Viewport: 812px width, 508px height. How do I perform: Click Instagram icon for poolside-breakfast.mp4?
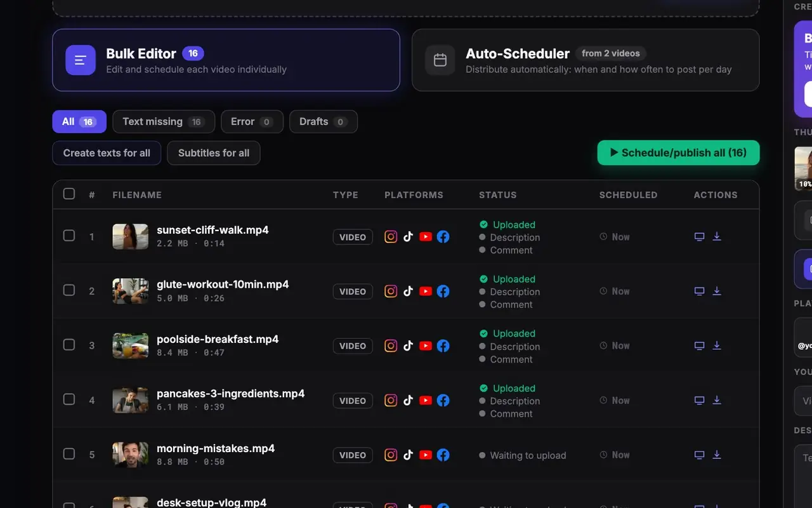(x=391, y=346)
